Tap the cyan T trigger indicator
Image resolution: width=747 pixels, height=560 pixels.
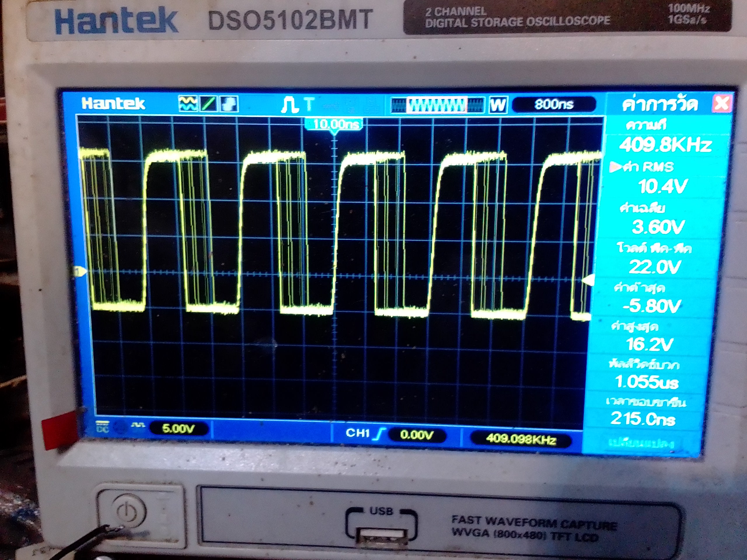click(309, 104)
